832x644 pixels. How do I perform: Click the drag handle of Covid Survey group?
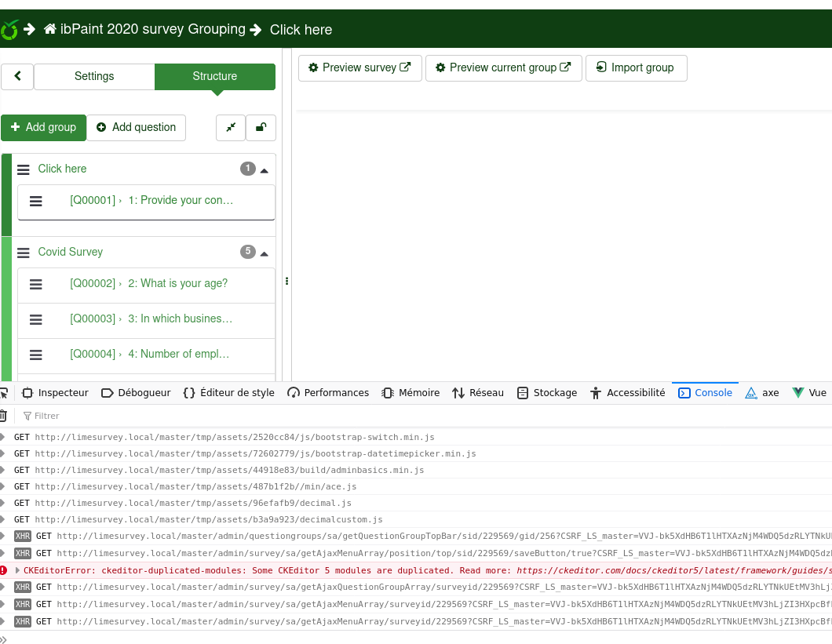(24, 253)
